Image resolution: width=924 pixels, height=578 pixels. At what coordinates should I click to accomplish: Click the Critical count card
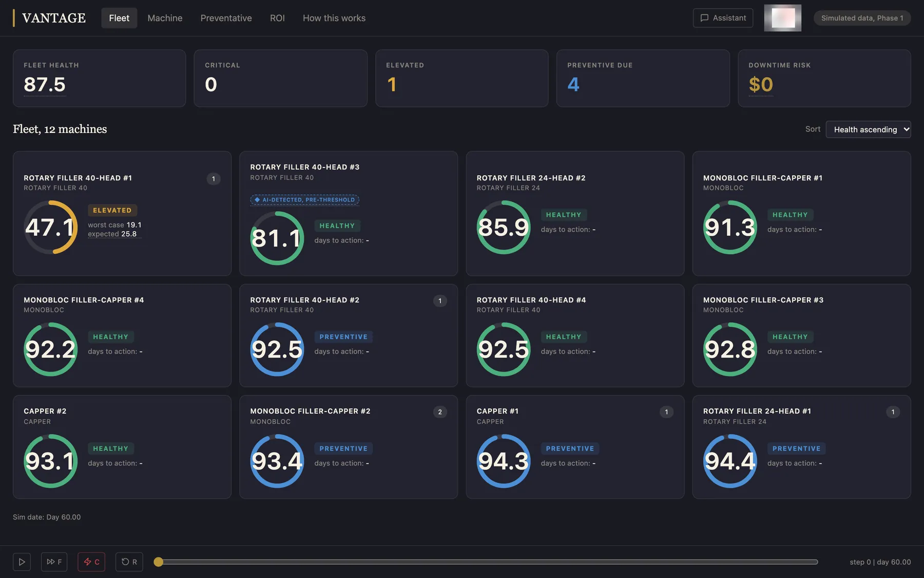[x=280, y=78]
